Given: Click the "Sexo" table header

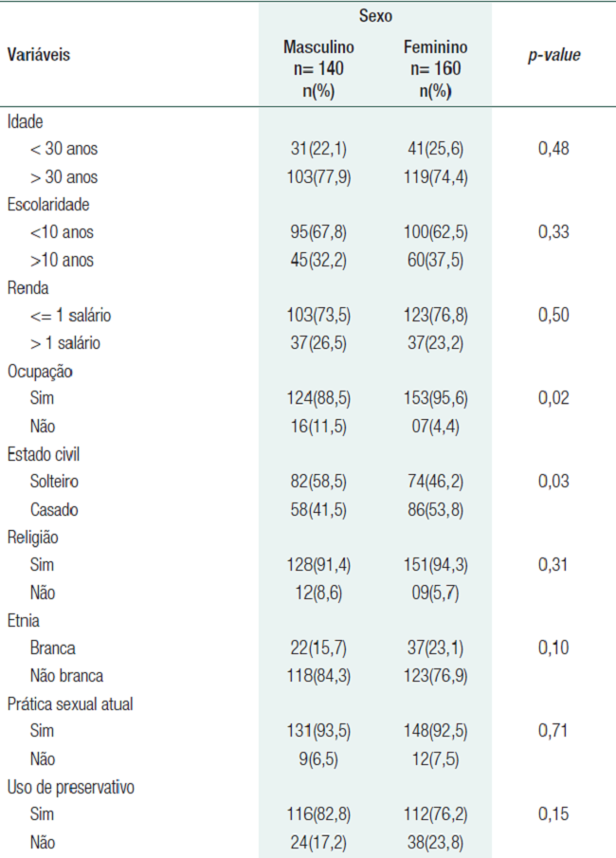Looking at the screenshot, I should (x=375, y=17).
